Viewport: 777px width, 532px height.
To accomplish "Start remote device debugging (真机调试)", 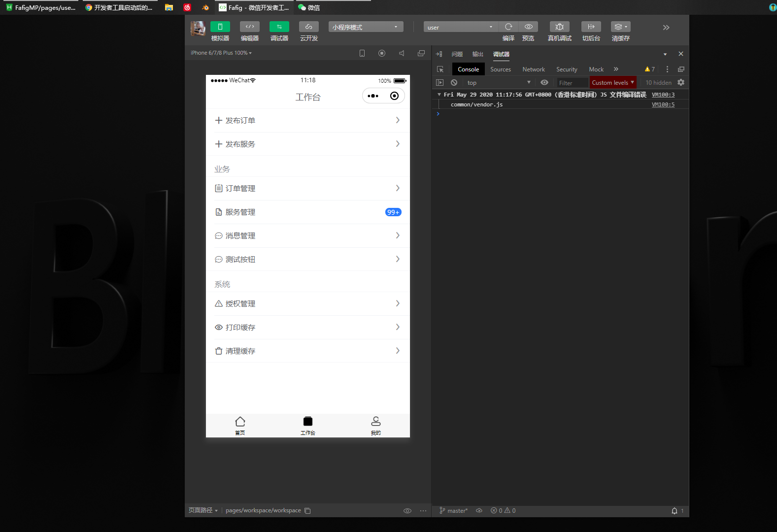I will [x=560, y=27].
